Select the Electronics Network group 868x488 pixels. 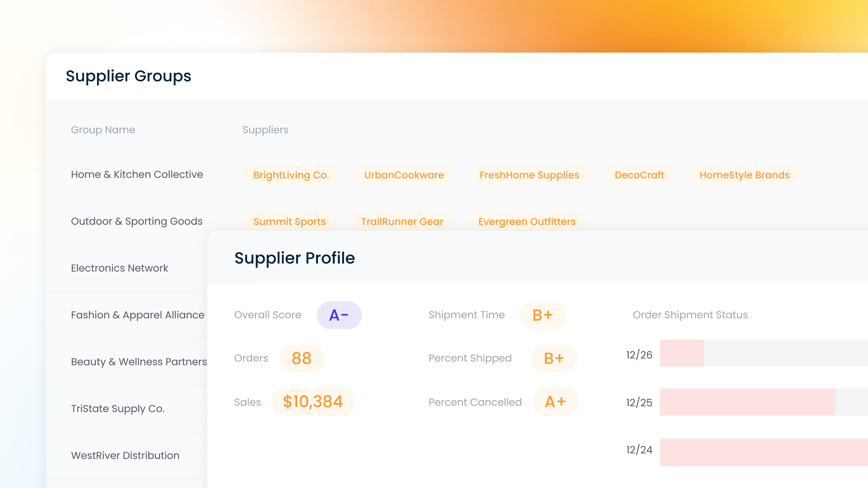coord(119,268)
